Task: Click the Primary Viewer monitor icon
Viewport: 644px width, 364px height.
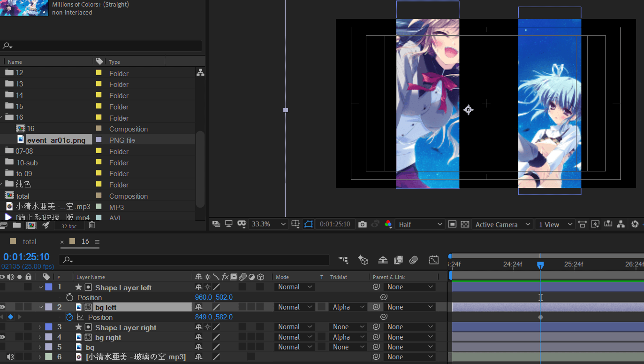Action: tap(229, 224)
